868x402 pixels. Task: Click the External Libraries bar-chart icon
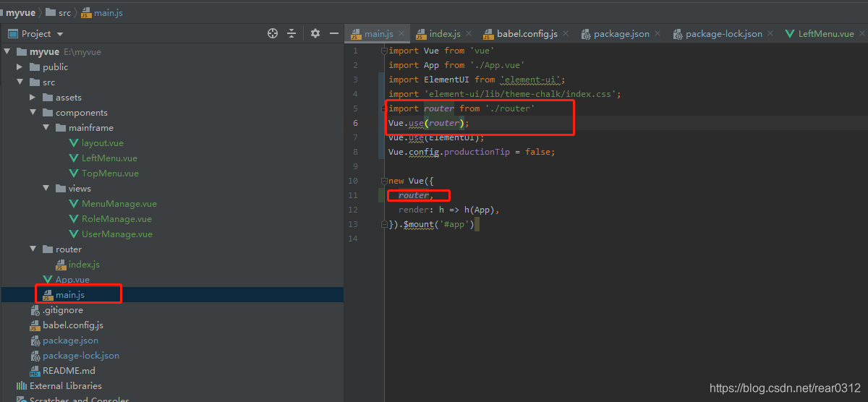tap(22, 385)
